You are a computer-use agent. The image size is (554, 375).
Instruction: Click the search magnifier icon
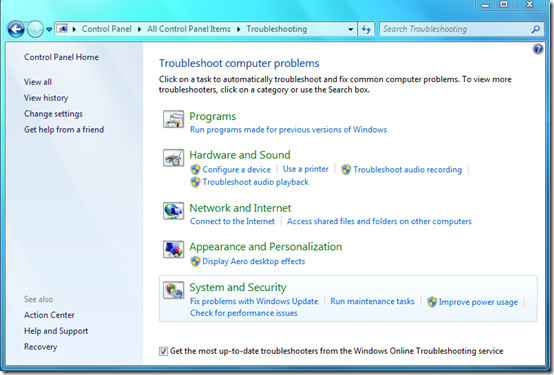[x=536, y=29]
